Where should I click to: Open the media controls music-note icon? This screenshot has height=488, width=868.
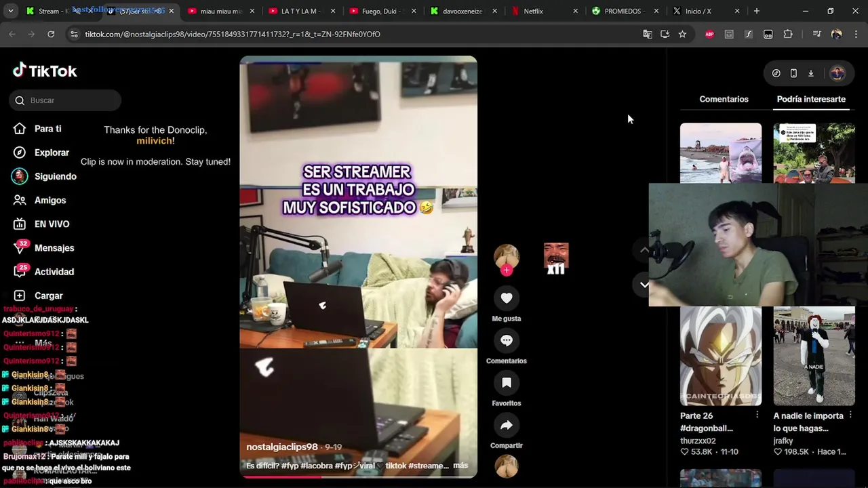click(x=816, y=34)
